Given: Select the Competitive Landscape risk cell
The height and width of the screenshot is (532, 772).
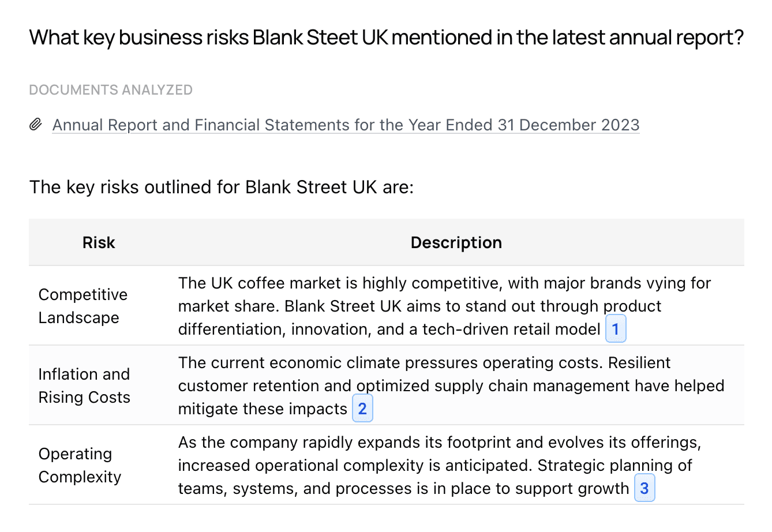Looking at the screenshot, I should coord(83,306).
